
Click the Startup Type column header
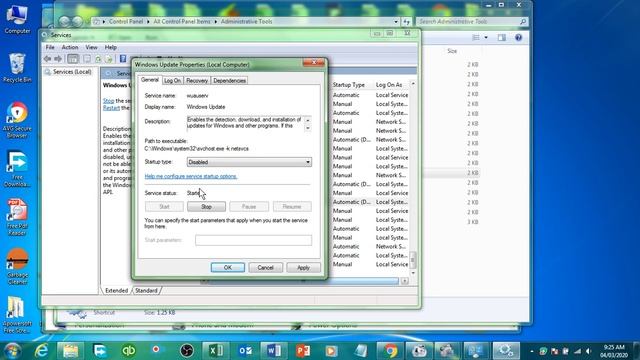click(x=348, y=85)
